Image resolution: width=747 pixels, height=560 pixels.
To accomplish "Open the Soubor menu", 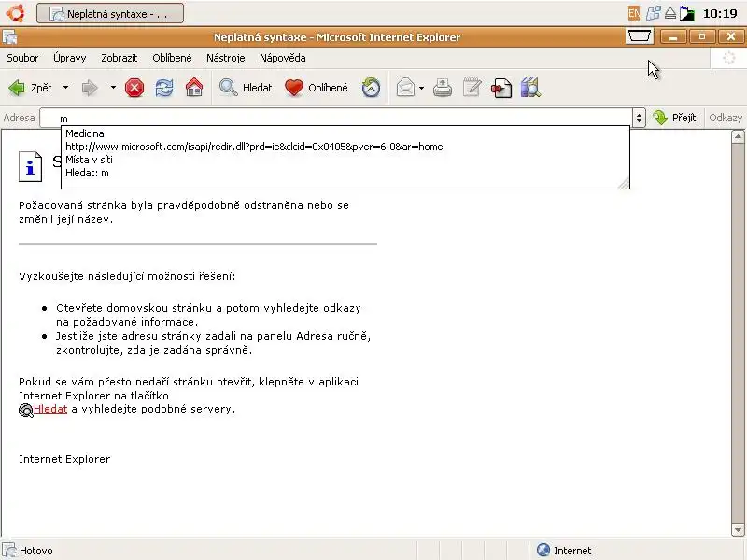I will click(x=22, y=58).
